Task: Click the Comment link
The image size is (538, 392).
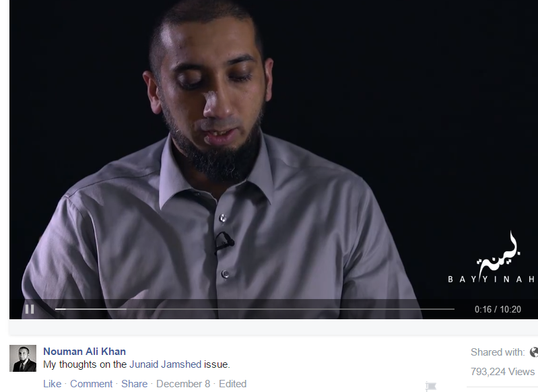Action: (x=92, y=383)
